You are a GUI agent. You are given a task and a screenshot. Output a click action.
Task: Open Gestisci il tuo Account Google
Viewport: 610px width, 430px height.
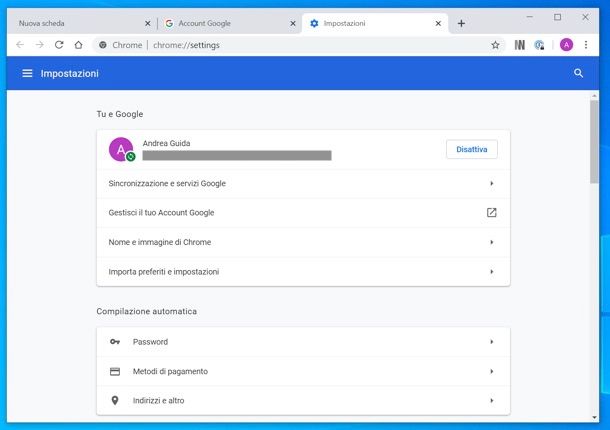pos(303,212)
